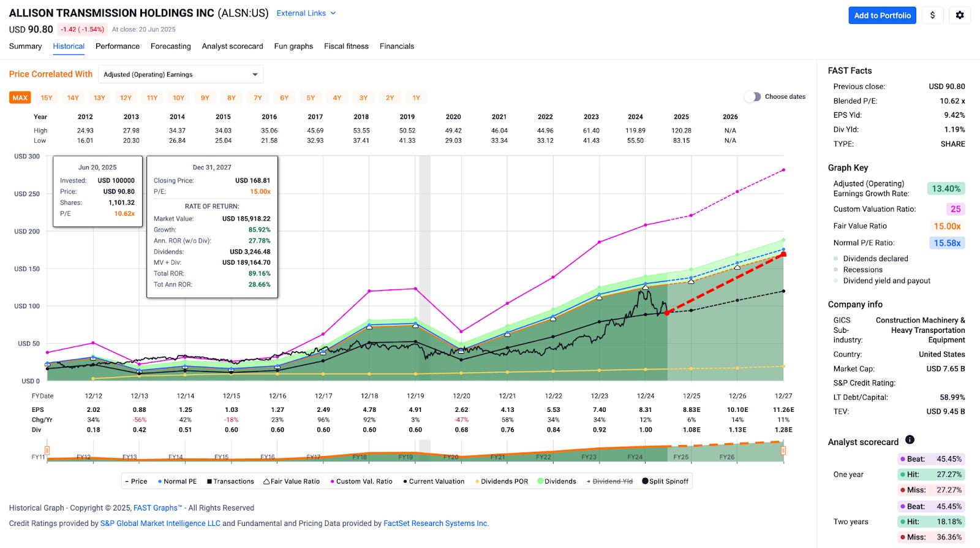980x548 pixels.
Task: Click the Fair Value Ratio 15.00x value
Action: tap(947, 226)
